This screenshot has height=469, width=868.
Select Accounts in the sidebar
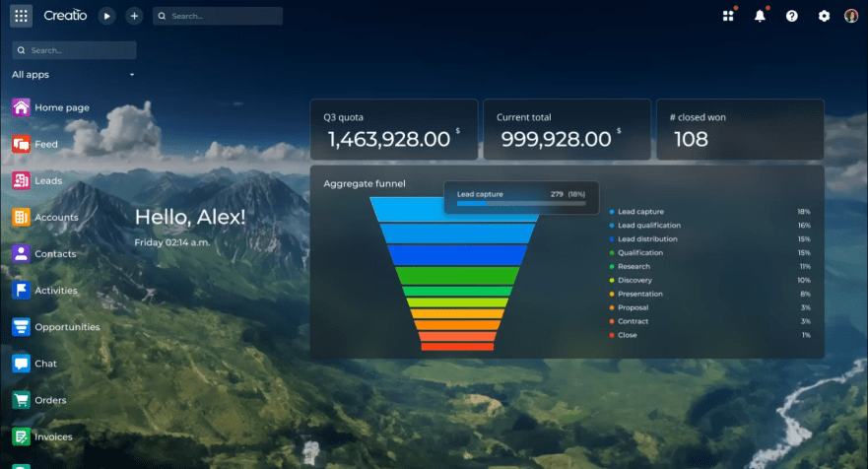click(x=55, y=217)
